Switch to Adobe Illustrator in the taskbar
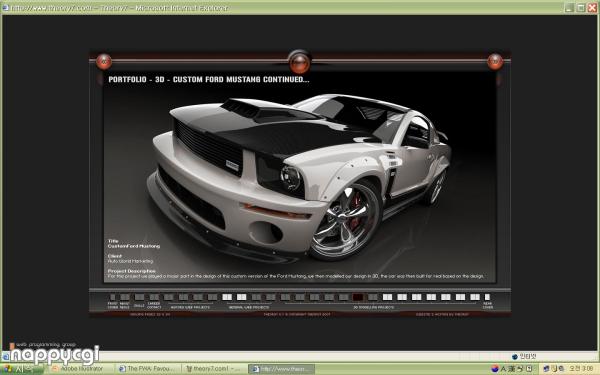This screenshot has height=375, width=600. (78, 368)
